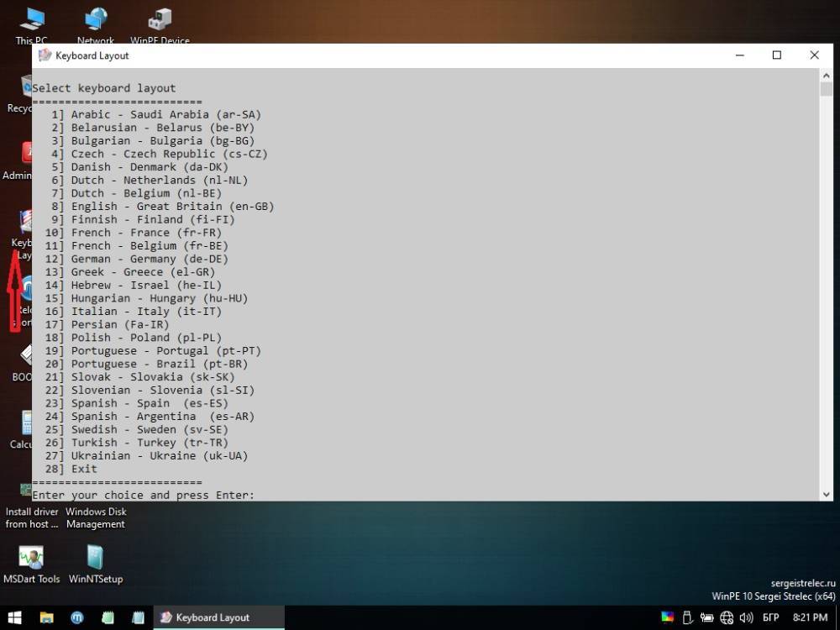Open the Windows Start menu

[14, 617]
